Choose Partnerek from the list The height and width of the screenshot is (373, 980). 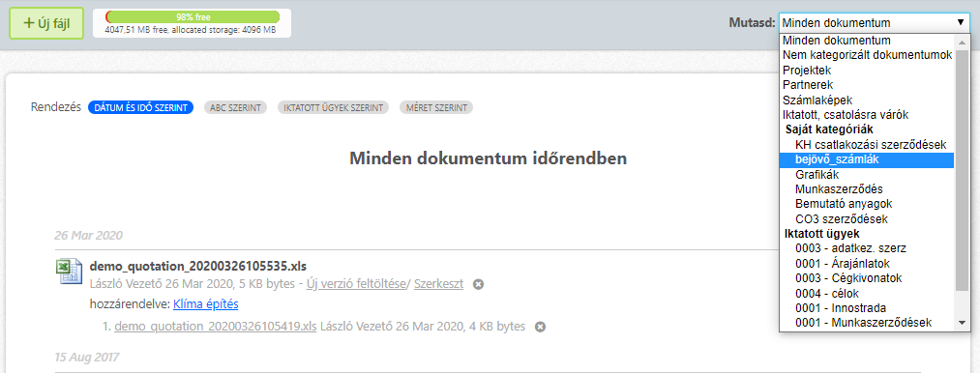click(866, 85)
